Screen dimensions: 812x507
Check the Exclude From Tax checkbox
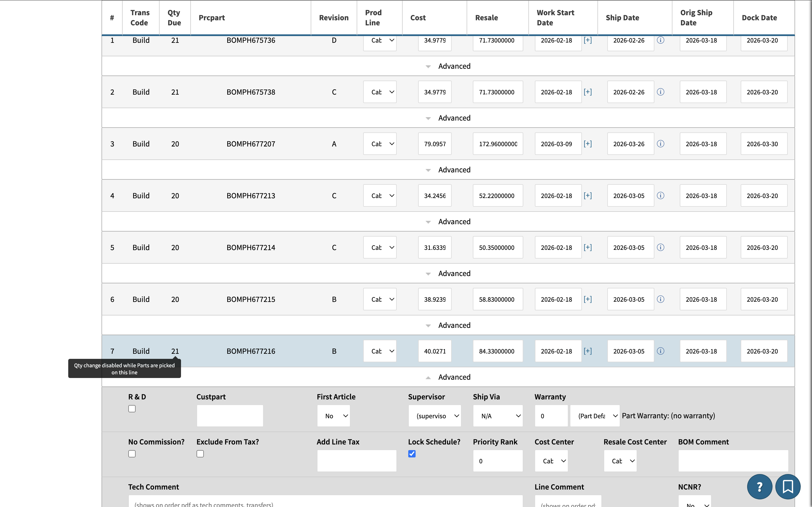click(x=200, y=454)
